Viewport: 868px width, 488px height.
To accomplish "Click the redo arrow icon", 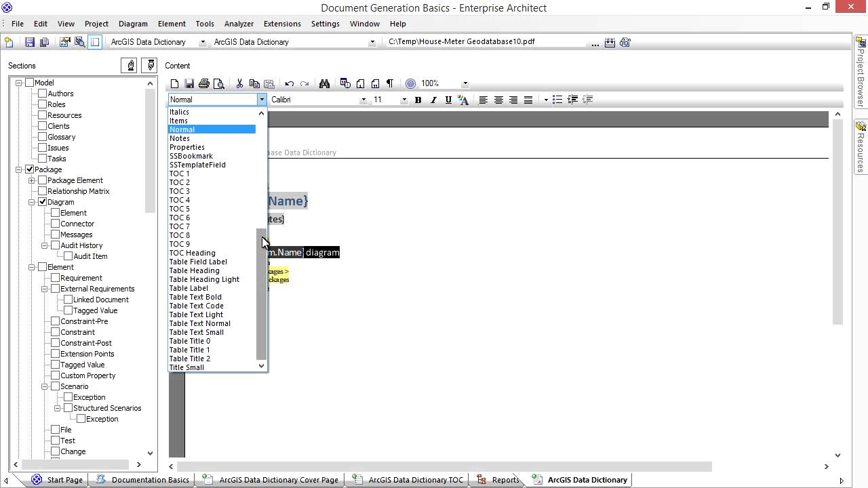I will pyautogui.click(x=304, y=83).
